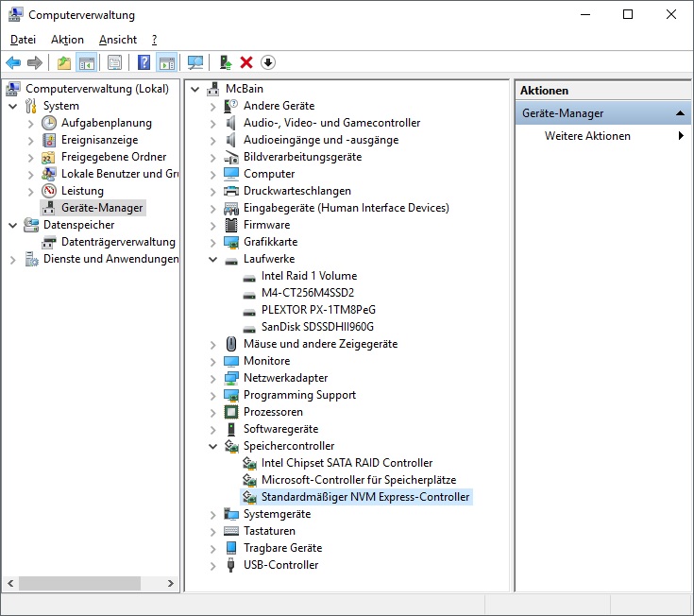This screenshot has height=616, width=694.
Task: Expand the Andere Geräte category
Action: pyautogui.click(x=212, y=107)
